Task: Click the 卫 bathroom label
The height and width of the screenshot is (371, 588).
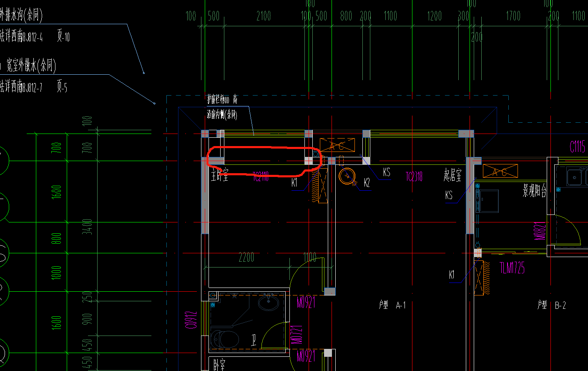Action: (254, 340)
